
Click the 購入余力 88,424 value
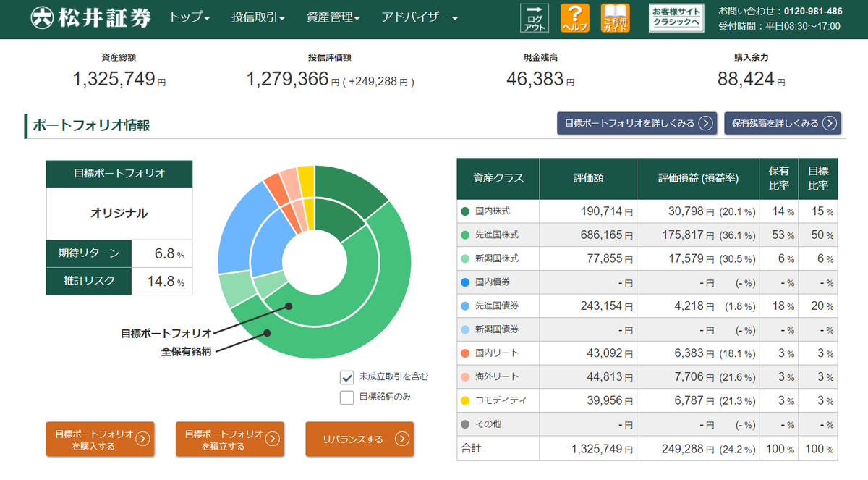pos(751,79)
